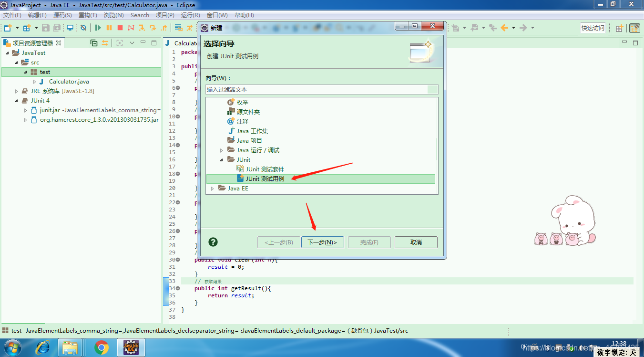Screen dimensions: 644x357
Task: Click the Step Return icon
Action: point(164,28)
